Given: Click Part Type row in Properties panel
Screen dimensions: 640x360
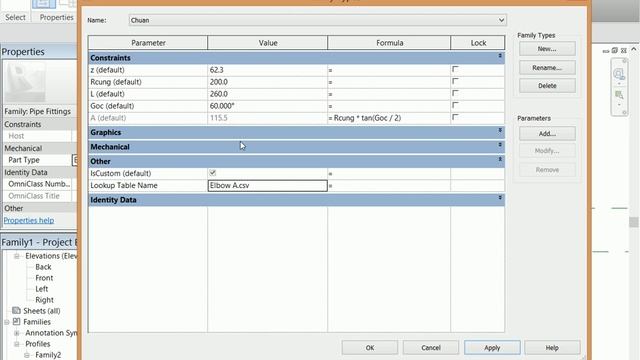Looking at the screenshot, I should click(40, 160).
